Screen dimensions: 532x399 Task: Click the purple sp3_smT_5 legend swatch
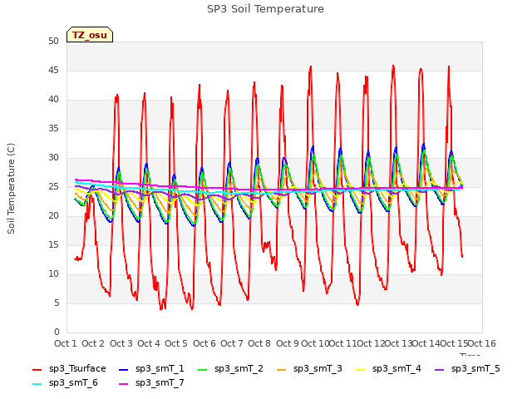pyautogui.click(x=440, y=369)
